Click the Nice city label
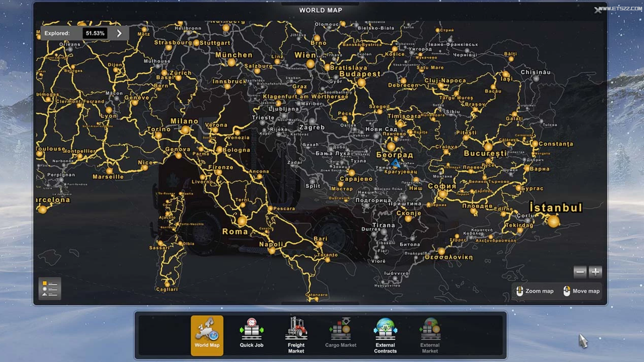The image size is (644, 362). 145,163
